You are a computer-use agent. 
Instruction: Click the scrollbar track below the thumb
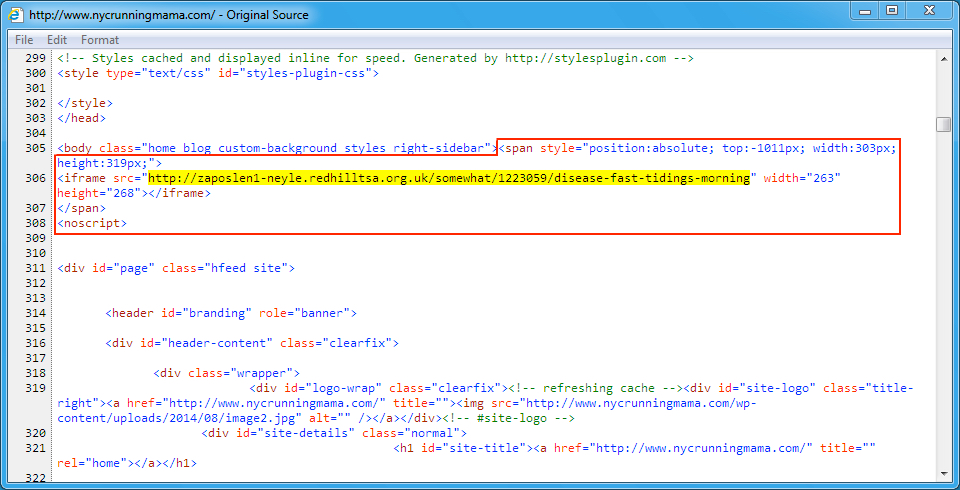tap(943, 300)
